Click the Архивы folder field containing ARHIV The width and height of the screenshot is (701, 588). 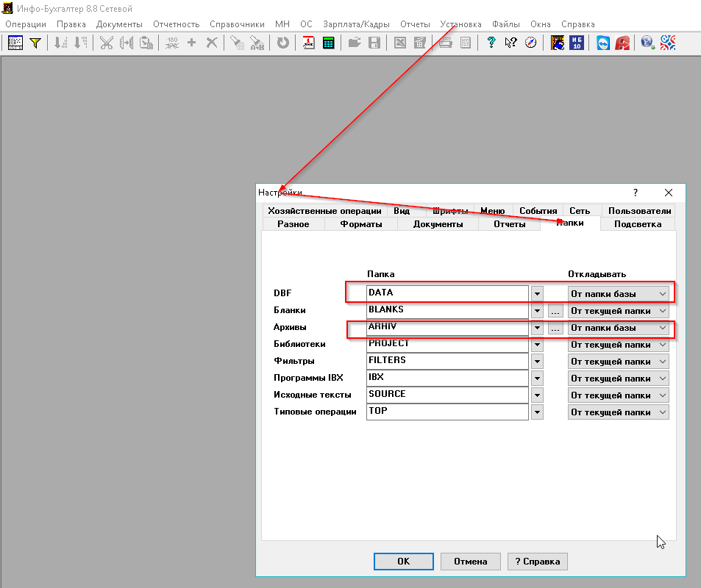(x=447, y=328)
